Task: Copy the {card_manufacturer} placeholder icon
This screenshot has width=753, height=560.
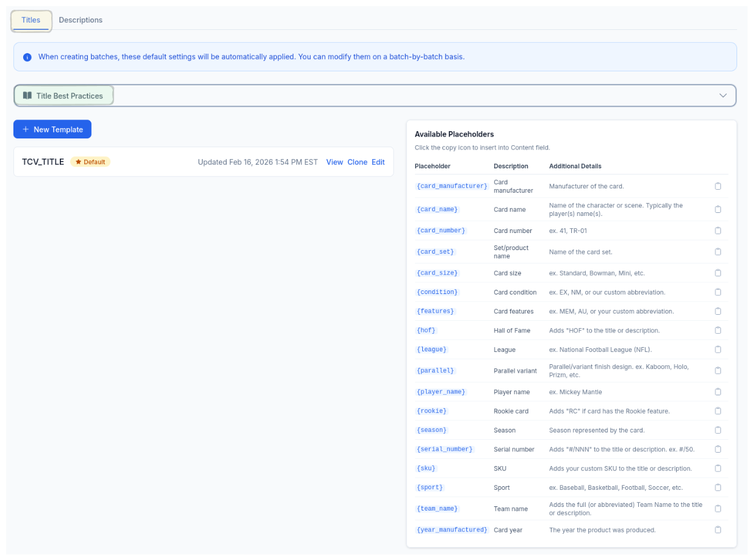Action: [x=718, y=186]
